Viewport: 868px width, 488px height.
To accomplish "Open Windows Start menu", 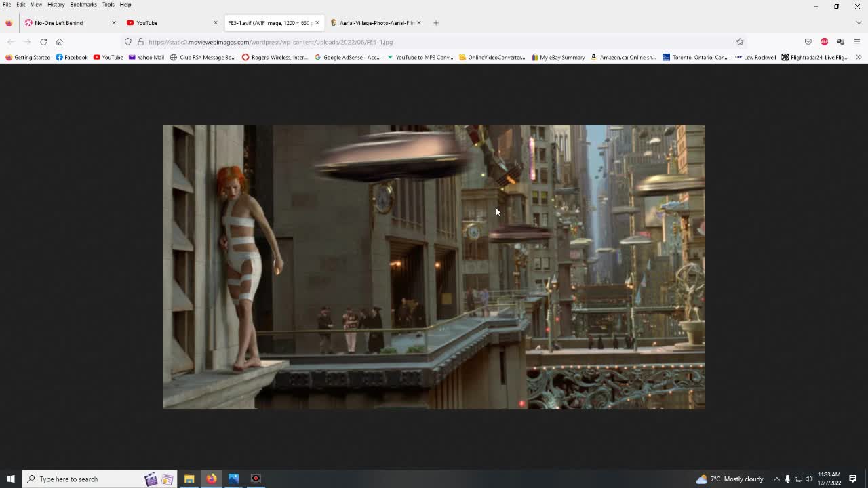I will click(x=10, y=479).
